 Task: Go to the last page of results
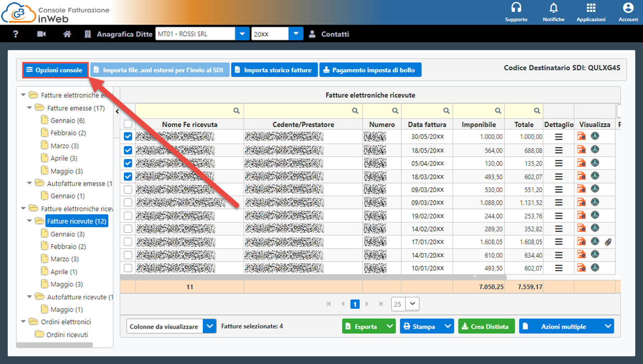[x=381, y=304]
